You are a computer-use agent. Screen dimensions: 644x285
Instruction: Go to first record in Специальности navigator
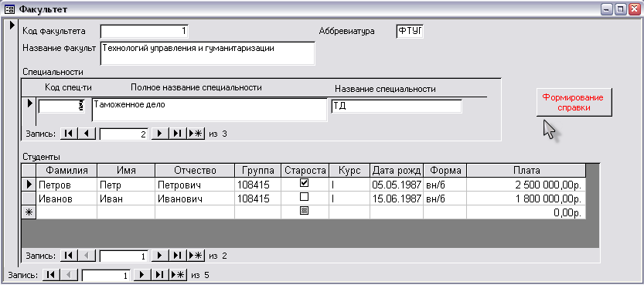coord(69,134)
